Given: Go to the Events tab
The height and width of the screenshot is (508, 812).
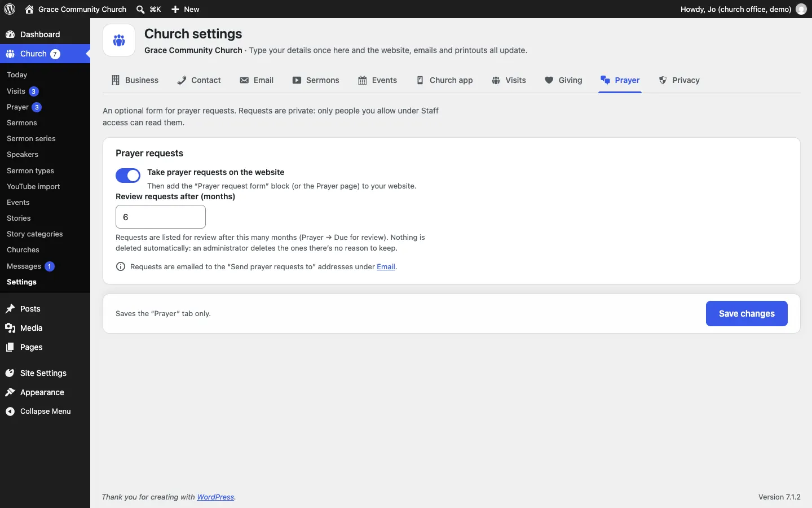Looking at the screenshot, I should point(378,80).
